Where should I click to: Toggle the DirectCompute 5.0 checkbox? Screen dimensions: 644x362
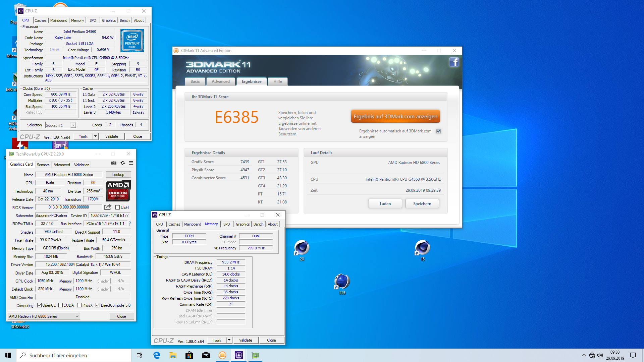[98, 305]
